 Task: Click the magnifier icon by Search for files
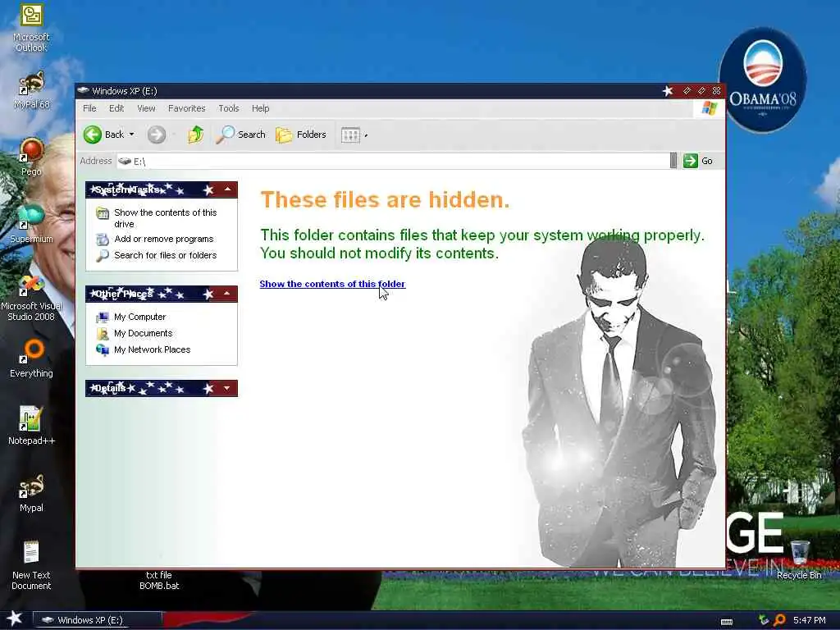coord(103,256)
